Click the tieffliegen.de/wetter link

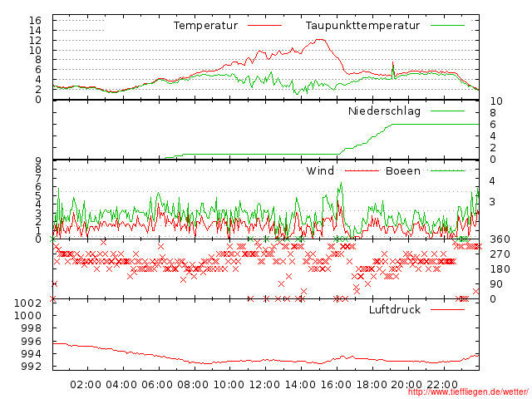[x=468, y=392]
